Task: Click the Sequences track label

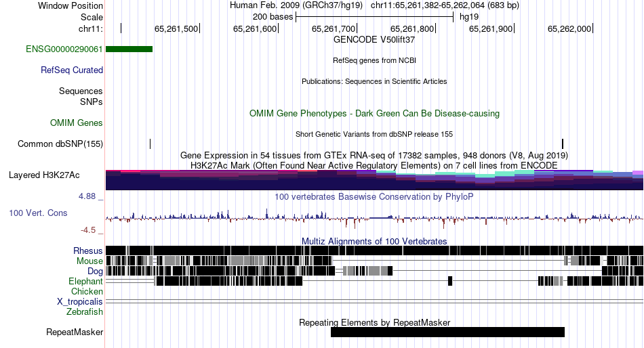Action: click(81, 91)
